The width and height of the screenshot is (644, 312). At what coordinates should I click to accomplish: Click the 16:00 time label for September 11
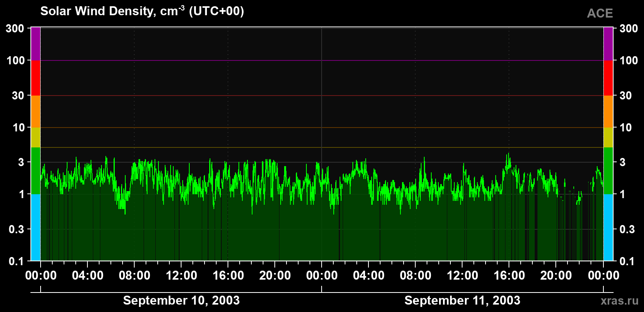[509, 276]
